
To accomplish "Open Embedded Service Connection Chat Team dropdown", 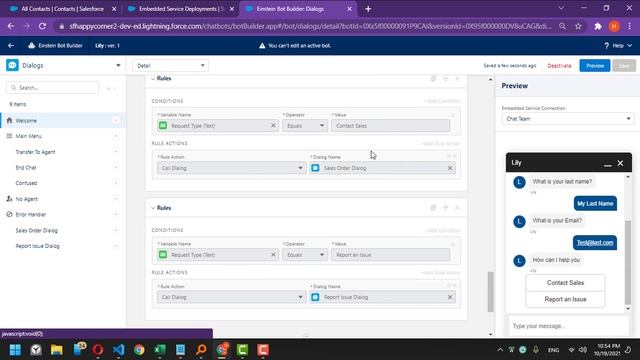I will click(568, 119).
